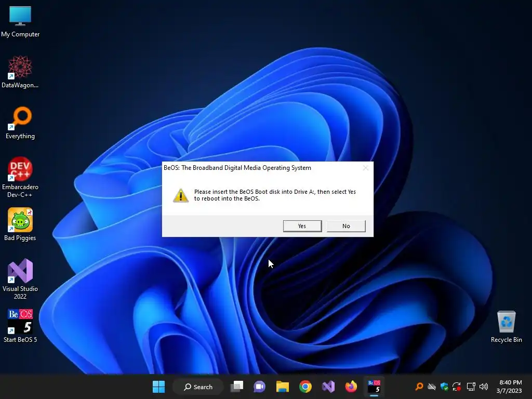Viewport: 532px width, 399px height.
Task: Open the Windows Start menu
Action: click(158, 387)
